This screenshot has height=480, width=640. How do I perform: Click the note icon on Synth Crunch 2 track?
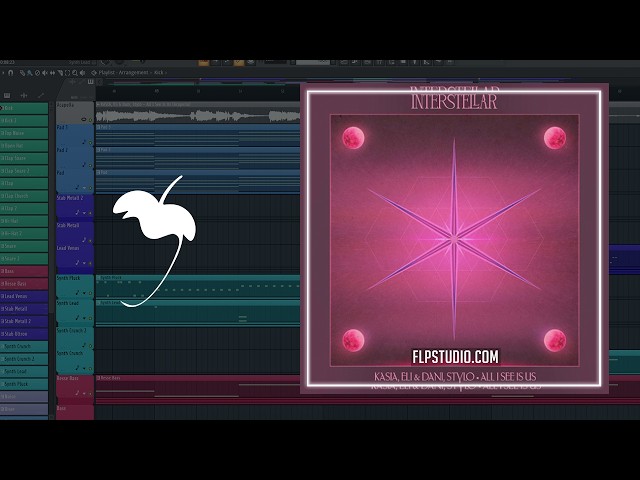(84, 345)
